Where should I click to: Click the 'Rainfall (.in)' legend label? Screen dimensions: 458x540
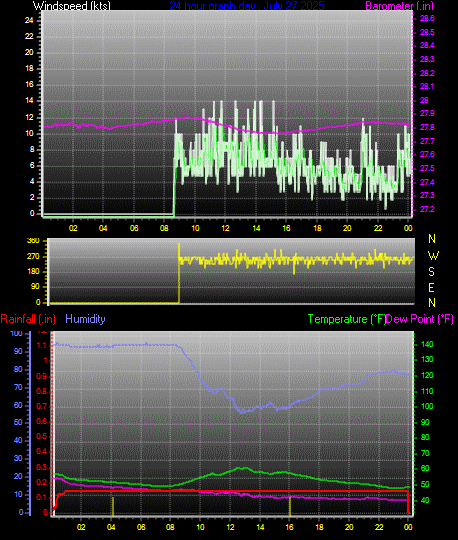point(28,319)
